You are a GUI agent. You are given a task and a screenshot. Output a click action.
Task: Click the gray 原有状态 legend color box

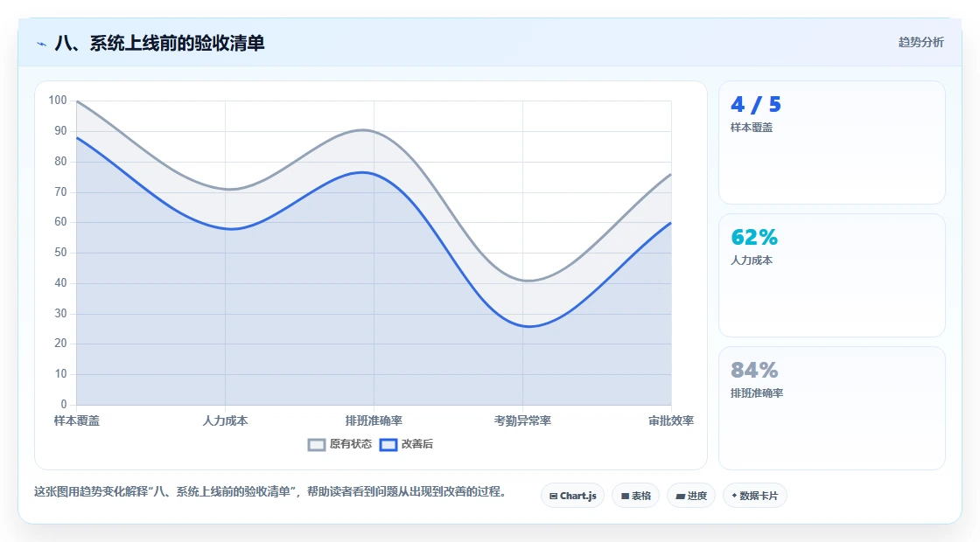(x=317, y=445)
